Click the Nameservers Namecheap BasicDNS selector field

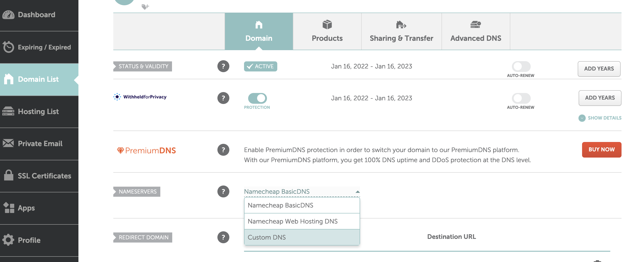[x=302, y=191]
